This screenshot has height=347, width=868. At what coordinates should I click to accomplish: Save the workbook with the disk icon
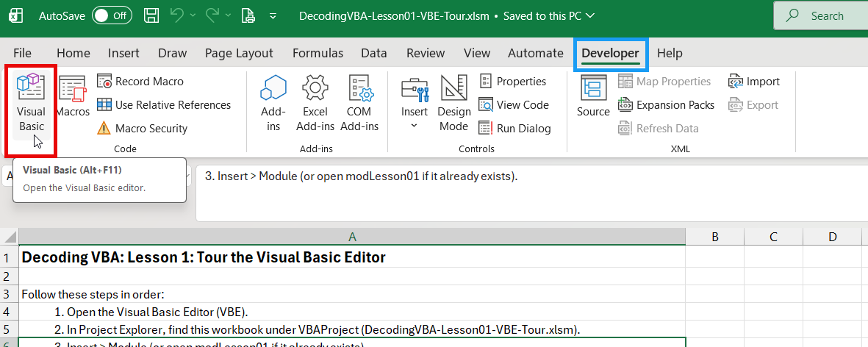(x=151, y=15)
